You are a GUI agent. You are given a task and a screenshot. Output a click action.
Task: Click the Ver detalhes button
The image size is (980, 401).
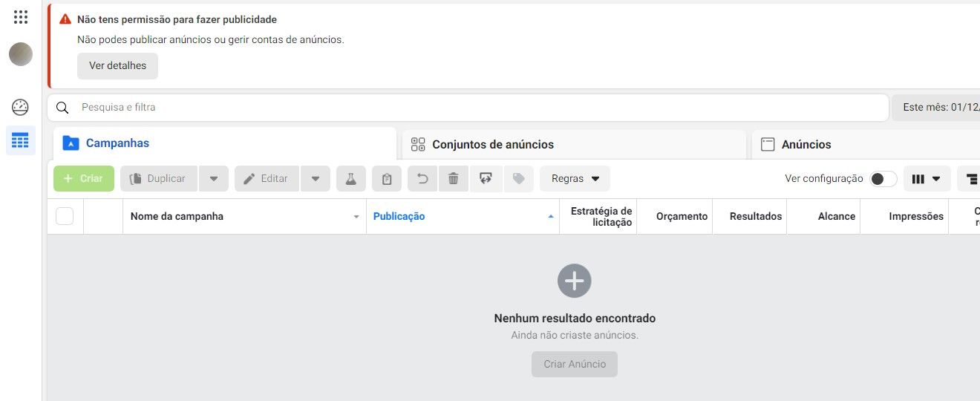tap(117, 65)
